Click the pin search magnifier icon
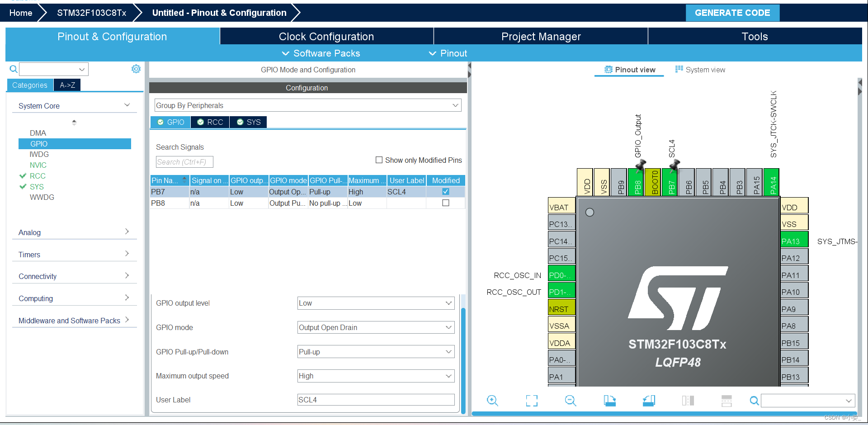 click(x=754, y=401)
